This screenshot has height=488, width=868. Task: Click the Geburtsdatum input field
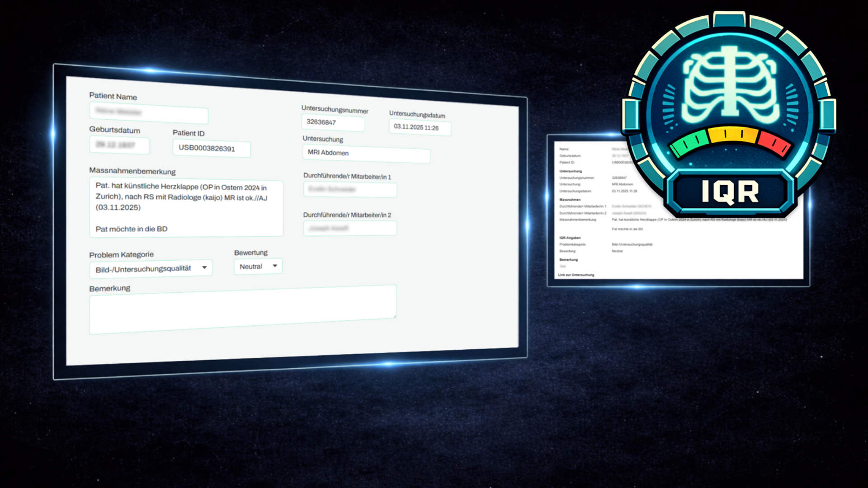[119, 145]
